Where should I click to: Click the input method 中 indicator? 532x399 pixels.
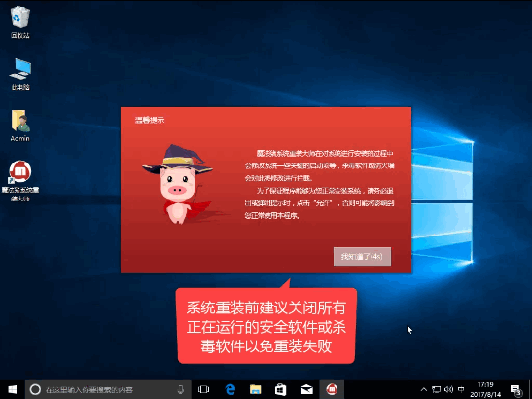click(x=461, y=389)
